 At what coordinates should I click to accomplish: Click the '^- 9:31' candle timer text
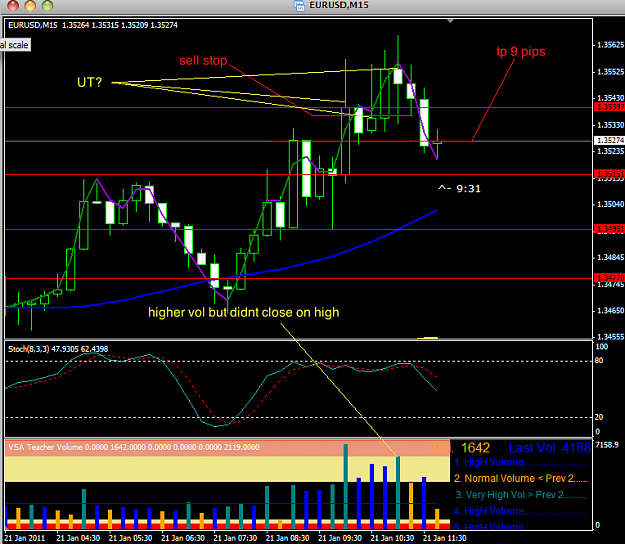[x=459, y=189]
